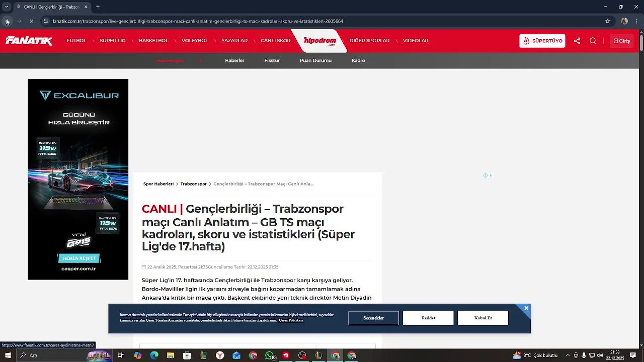Open Outlook icon on taskbar
This screenshot has height=362, width=644.
[x=236, y=355]
